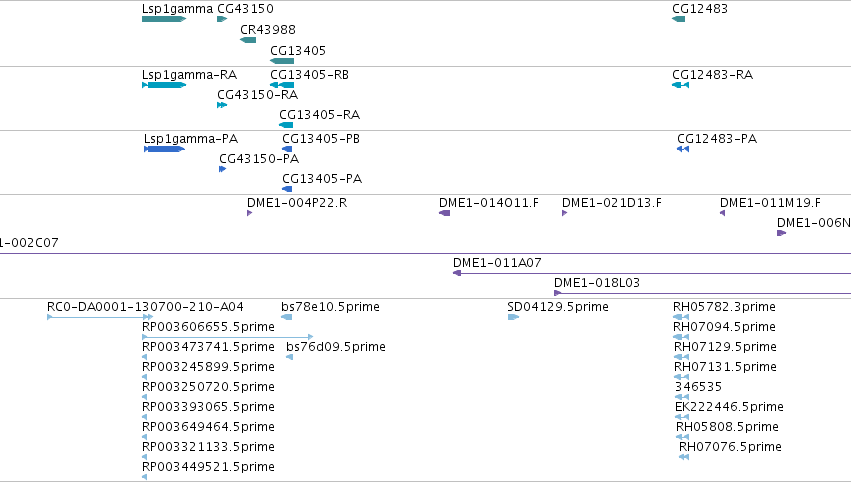Select the CR43988 gene glyph
Image resolution: width=851 pixels, height=482 pixels.
tap(248, 40)
